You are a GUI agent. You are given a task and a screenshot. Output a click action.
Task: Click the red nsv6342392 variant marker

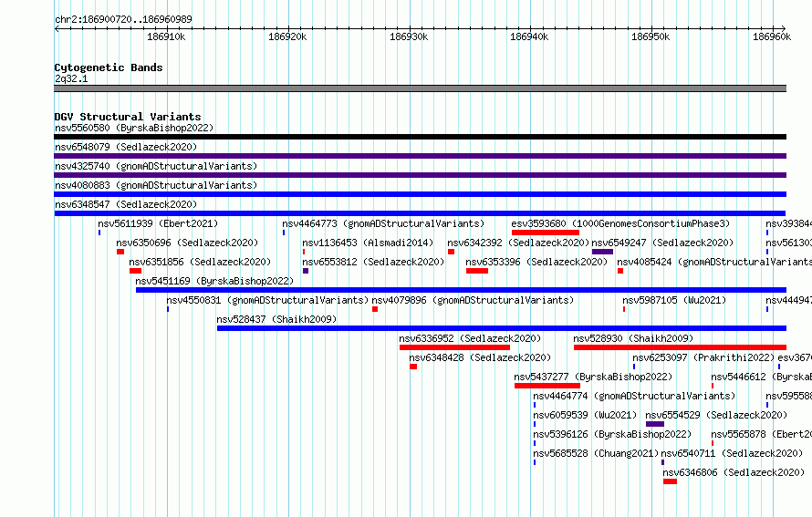pos(451,252)
